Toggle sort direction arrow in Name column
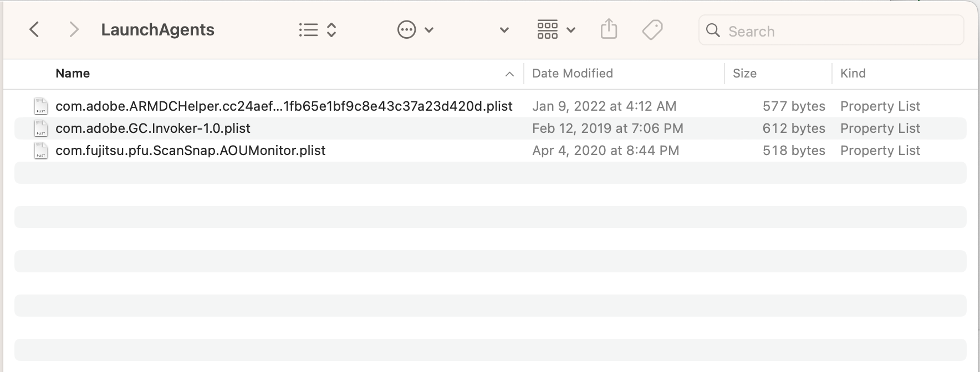980x372 pixels. coord(509,74)
